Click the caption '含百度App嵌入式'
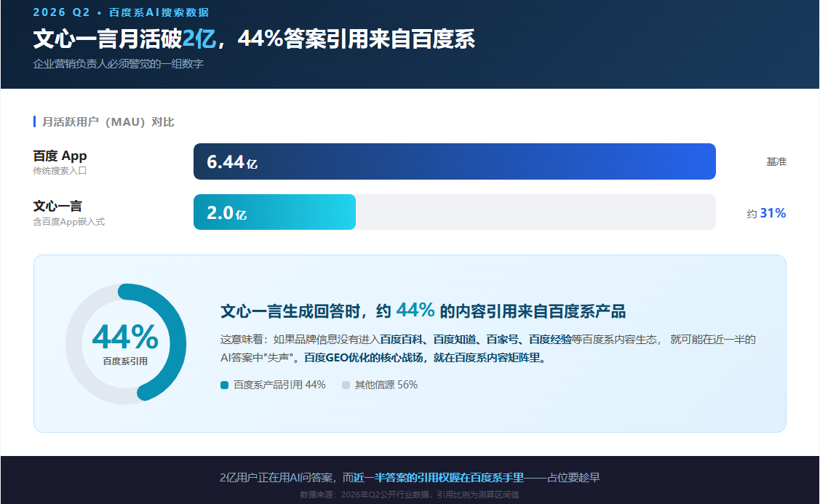 tap(68, 222)
